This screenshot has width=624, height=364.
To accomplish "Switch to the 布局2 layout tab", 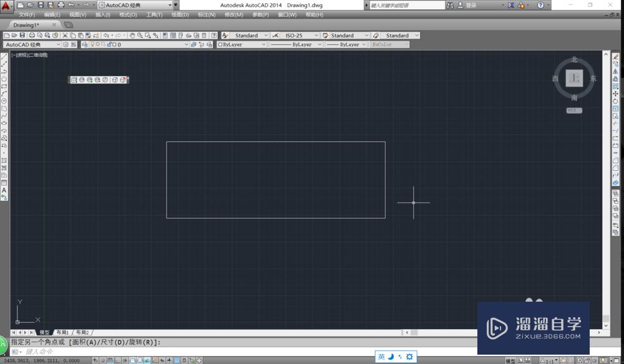I will (82, 332).
